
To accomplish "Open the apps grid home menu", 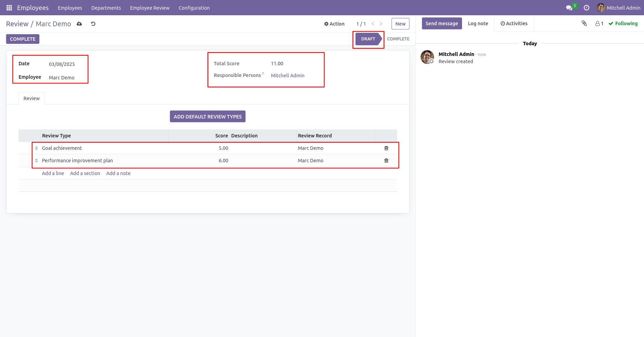I will [9, 8].
